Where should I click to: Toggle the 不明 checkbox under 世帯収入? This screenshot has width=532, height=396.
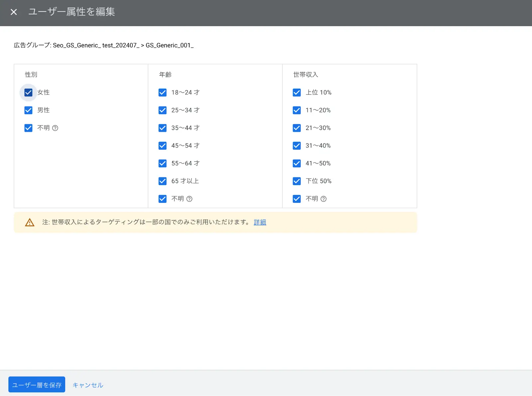[296, 199]
